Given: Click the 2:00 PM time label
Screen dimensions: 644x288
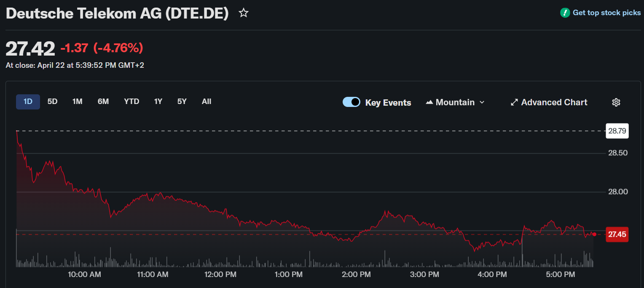Looking at the screenshot, I should pyautogui.click(x=357, y=275).
